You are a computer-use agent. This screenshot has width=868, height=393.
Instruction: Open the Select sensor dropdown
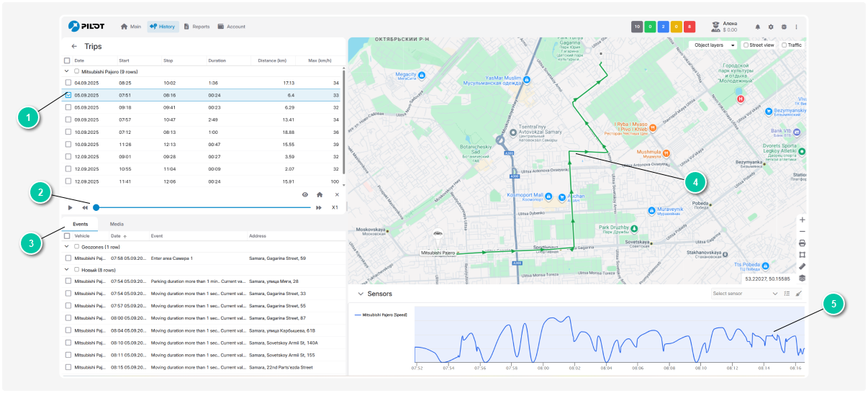coord(744,294)
